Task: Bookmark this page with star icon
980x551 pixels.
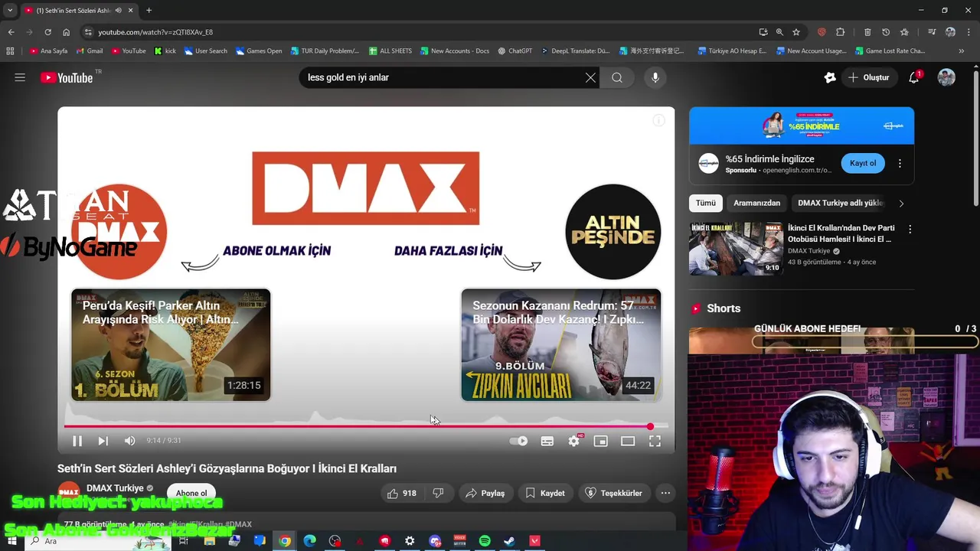Action: pyautogui.click(x=796, y=32)
